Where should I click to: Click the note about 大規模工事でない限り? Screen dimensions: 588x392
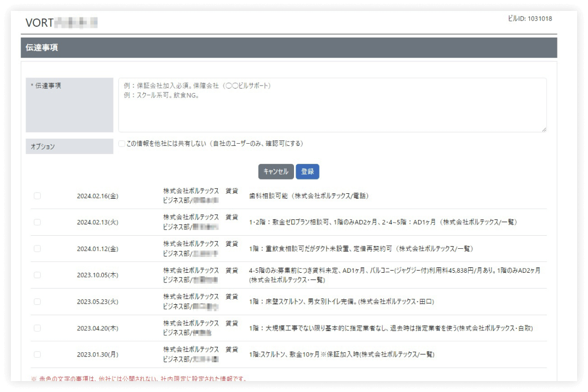391,328
